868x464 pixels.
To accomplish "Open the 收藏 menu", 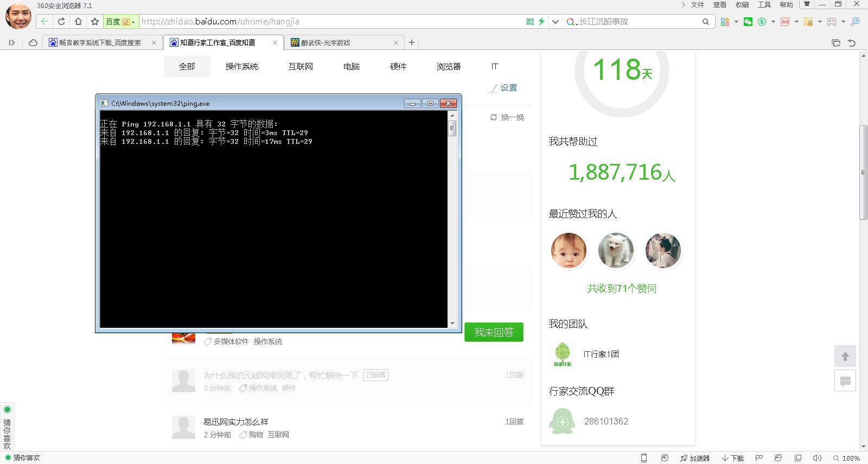I will click(742, 5).
